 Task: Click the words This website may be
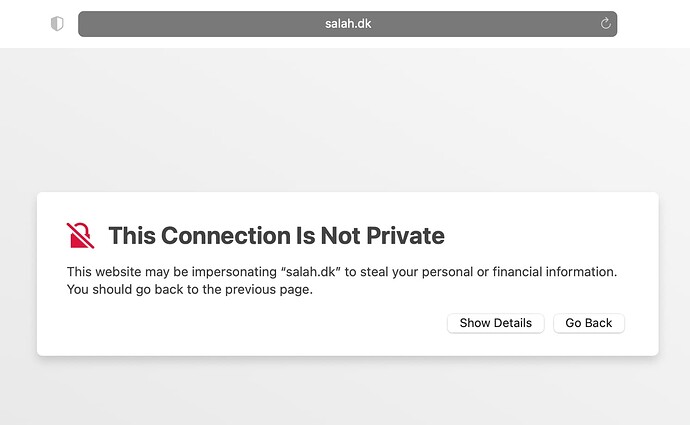128,272
